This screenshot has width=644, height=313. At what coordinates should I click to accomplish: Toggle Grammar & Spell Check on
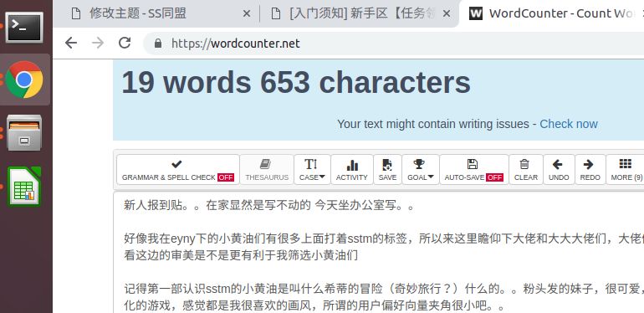pyautogui.click(x=178, y=170)
